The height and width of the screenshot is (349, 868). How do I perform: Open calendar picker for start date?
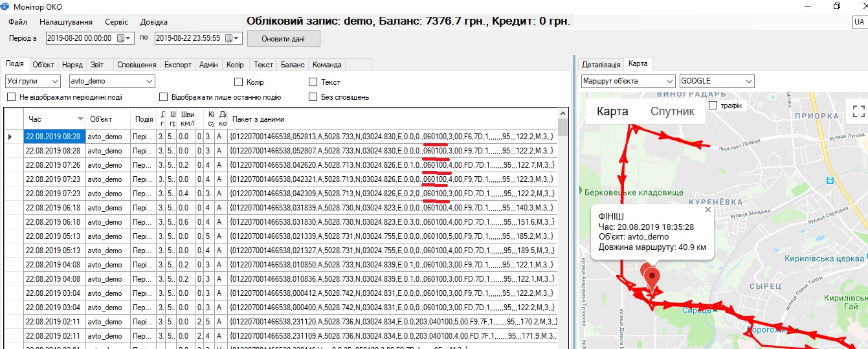[120, 38]
